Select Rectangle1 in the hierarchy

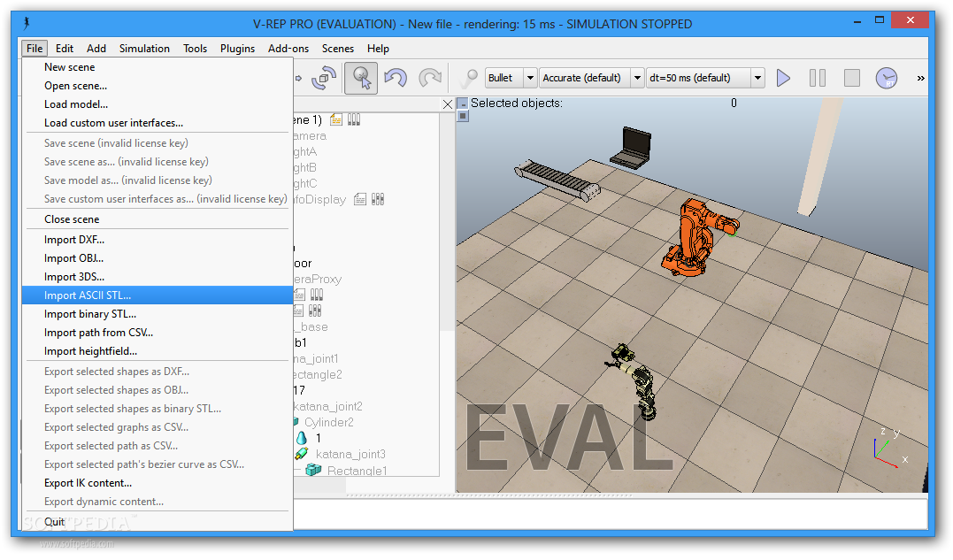[357, 471]
